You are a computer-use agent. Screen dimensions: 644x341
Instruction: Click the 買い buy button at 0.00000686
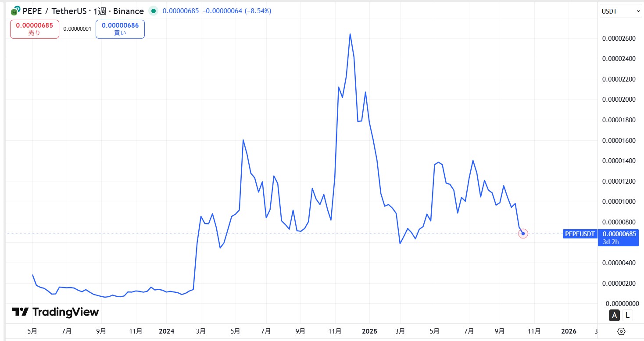pyautogui.click(x=120, y=29)
